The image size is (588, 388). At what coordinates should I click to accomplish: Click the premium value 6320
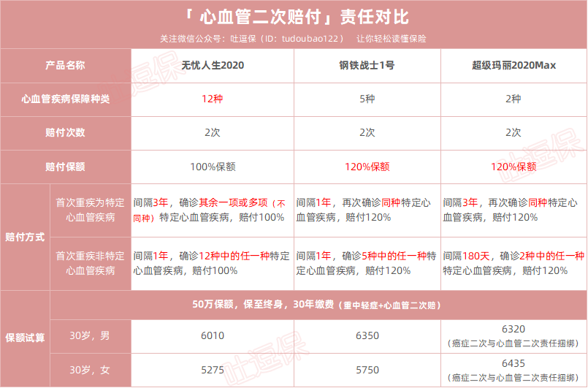click(513, 329)
